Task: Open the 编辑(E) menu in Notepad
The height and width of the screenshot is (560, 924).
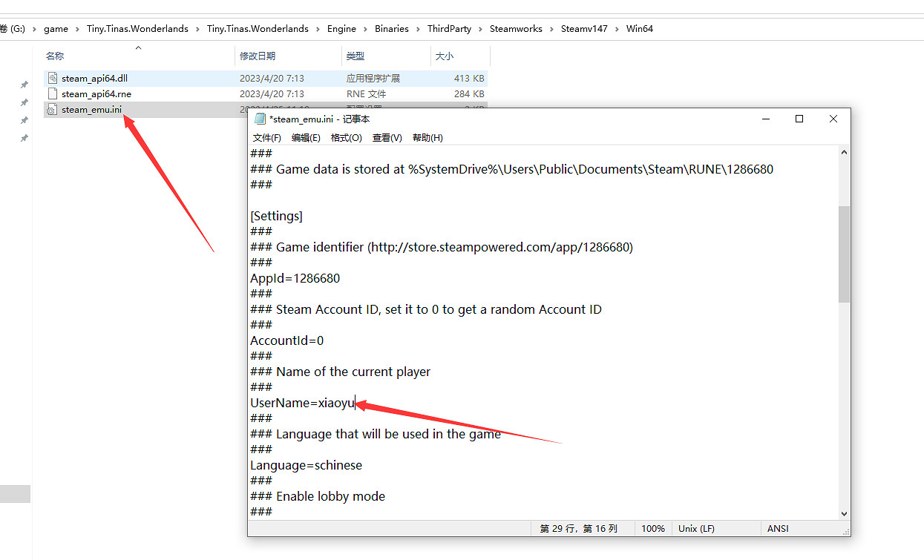Action: tap(306, 138)
